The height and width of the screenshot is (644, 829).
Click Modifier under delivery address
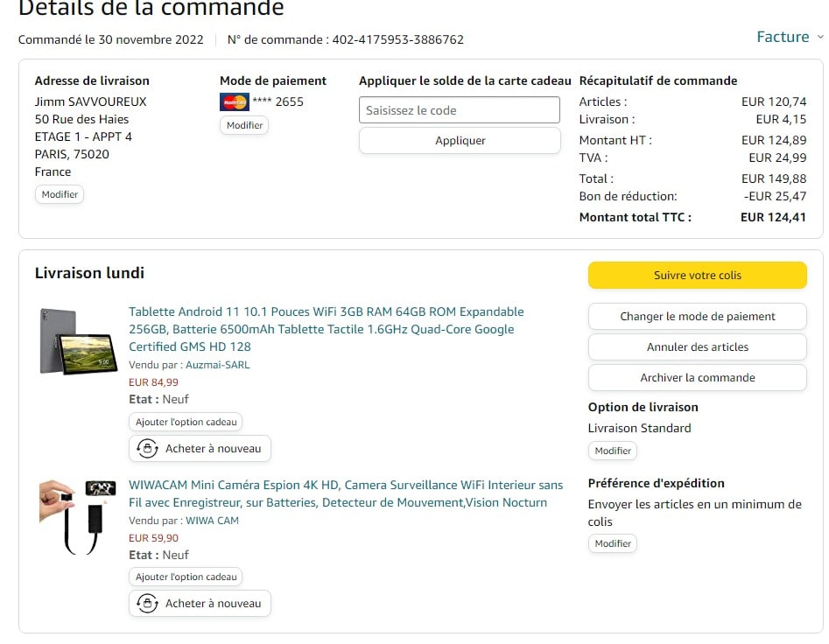coord(60,194)
